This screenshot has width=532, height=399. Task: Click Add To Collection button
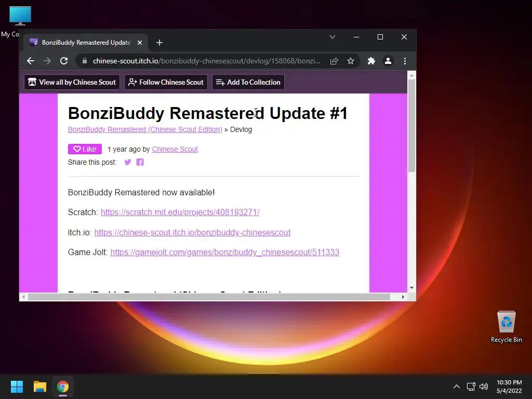(x=248, y=82)
